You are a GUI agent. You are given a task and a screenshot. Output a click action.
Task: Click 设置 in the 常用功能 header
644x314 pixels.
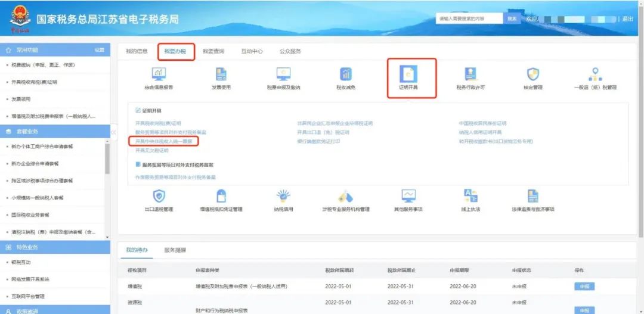[100, 50]
